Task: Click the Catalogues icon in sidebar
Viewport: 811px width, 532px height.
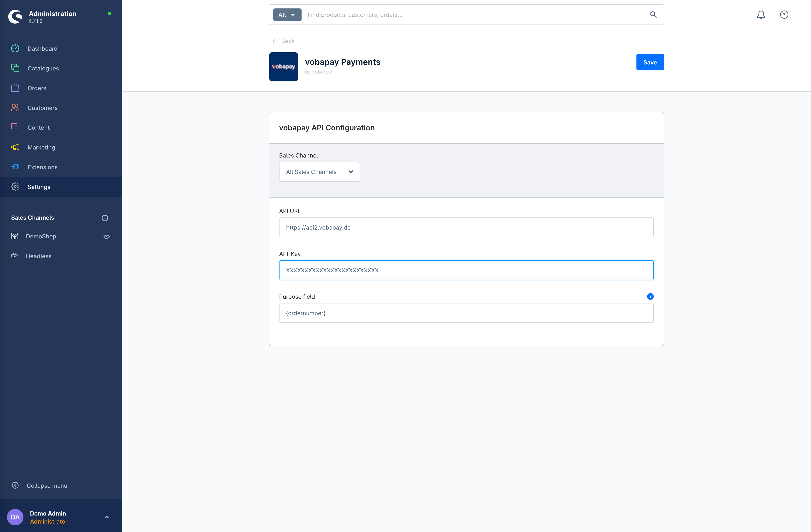Action: pyautogui.click(x=15, y=68)
